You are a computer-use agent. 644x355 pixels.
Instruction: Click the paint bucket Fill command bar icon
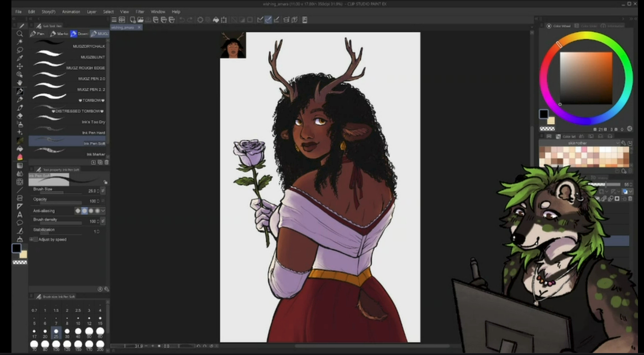[216, 20]
